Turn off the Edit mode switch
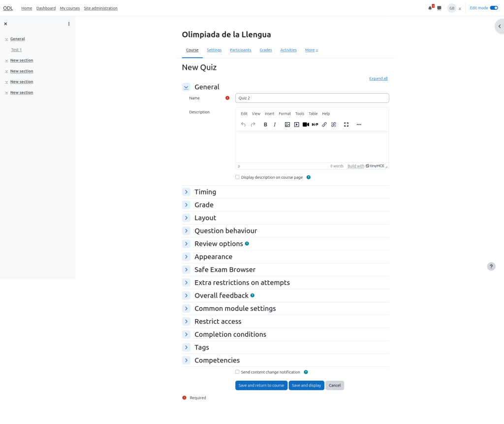 [494, 8]
